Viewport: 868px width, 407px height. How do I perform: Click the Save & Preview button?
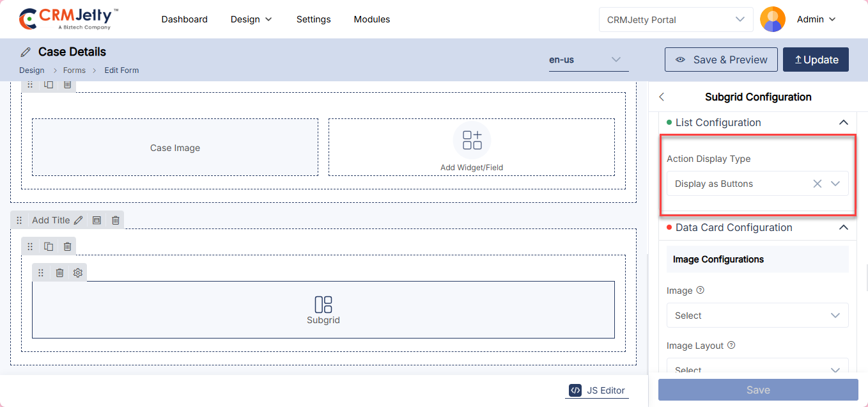pos(721,60)
